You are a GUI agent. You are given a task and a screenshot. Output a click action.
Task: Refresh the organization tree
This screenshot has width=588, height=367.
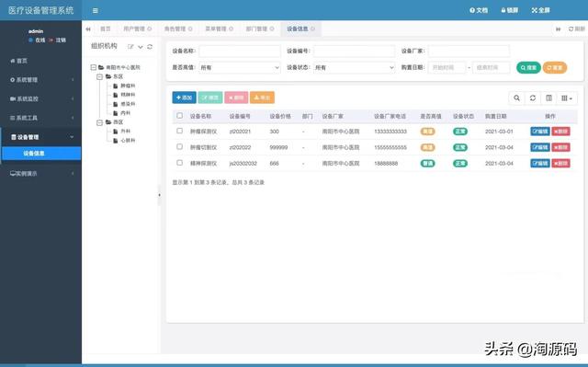click(x=150, y=47)
